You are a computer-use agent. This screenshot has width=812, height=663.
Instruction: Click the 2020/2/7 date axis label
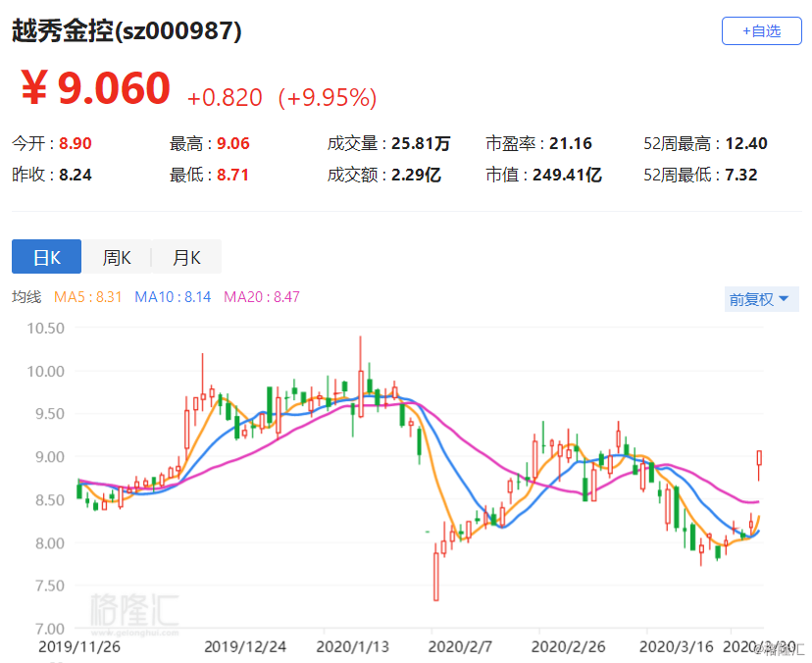pyautogui.click(x=461, y=647)
